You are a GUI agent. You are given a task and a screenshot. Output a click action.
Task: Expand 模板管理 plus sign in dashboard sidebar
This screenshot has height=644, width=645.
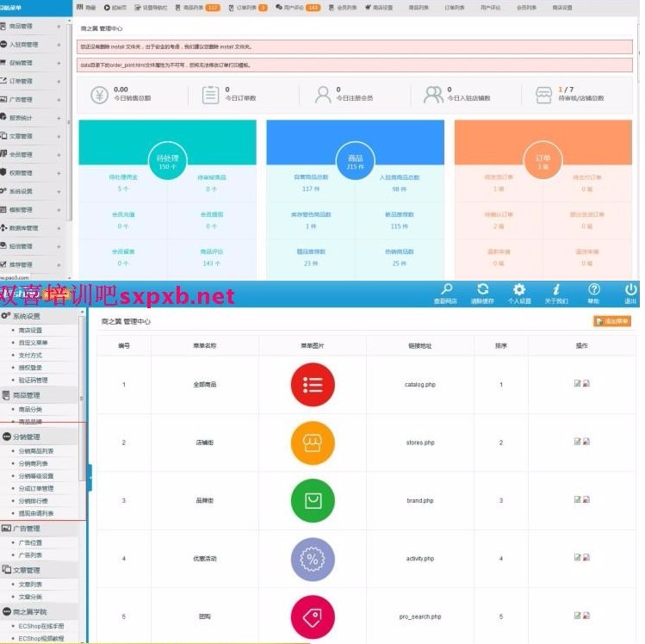tap(59, 210)
